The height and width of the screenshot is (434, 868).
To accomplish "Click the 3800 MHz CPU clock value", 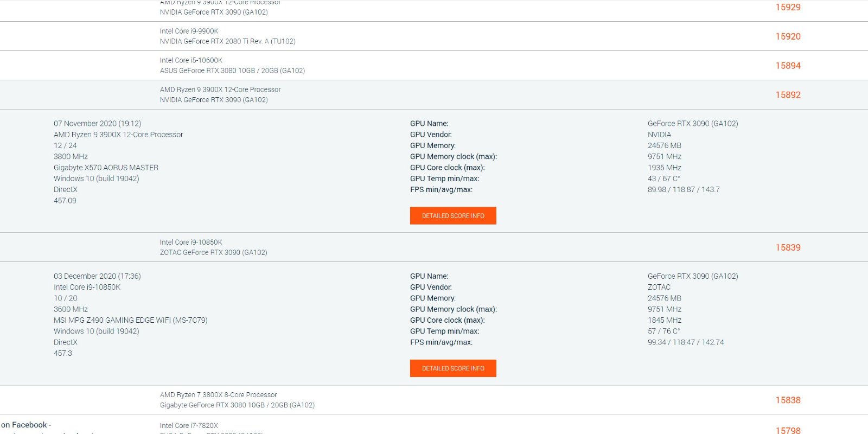I will click(x=71, y=156).
